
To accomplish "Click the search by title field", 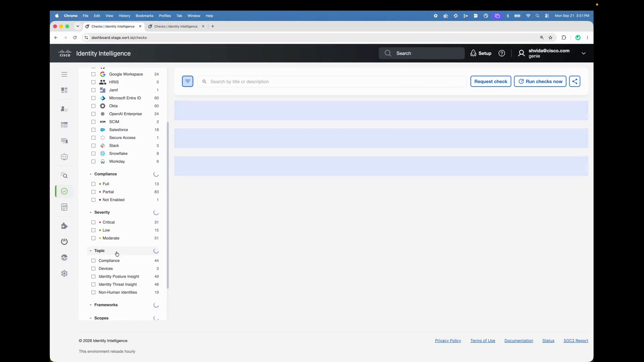I will 332,81.
